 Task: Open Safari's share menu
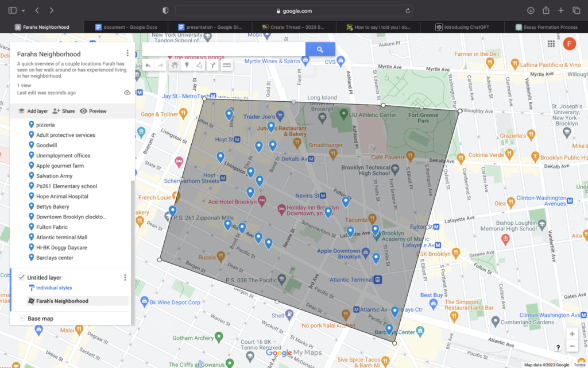click(546, 10)
